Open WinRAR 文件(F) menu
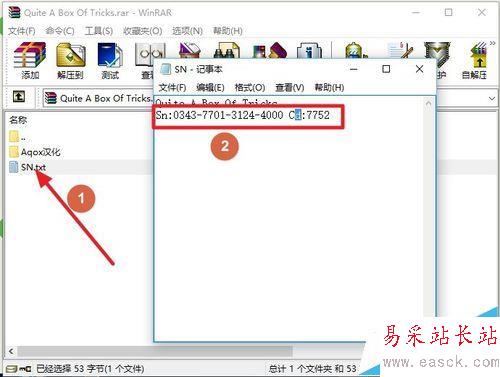 coord(22,31)
